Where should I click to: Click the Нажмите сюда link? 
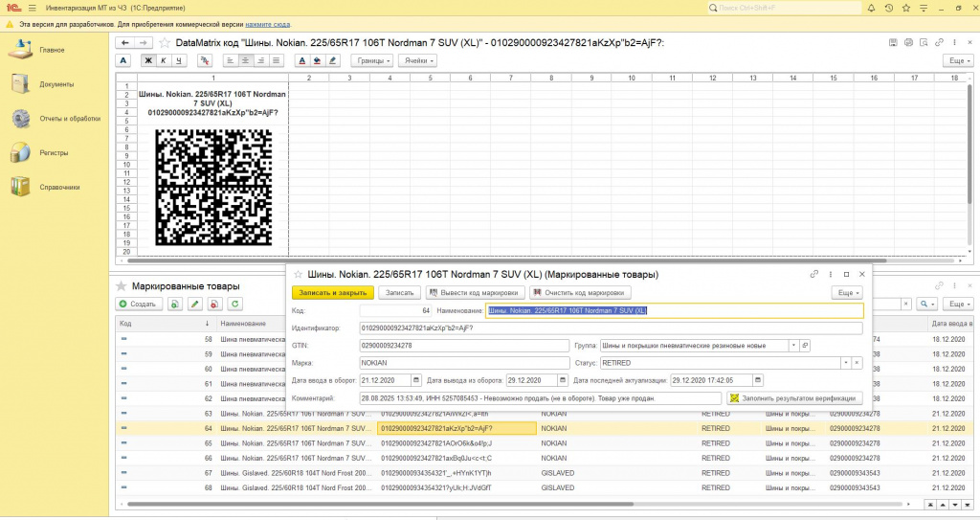(268, 24)
